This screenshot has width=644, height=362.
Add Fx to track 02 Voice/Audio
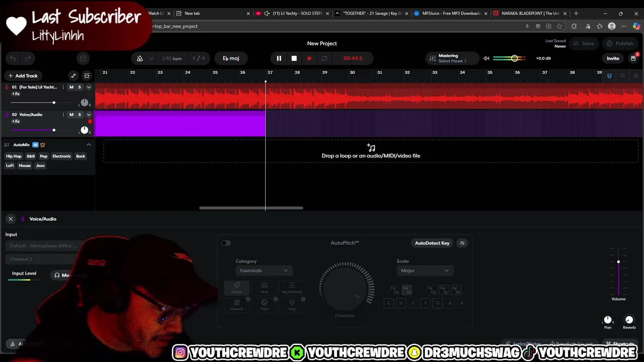tap(16, 122)
